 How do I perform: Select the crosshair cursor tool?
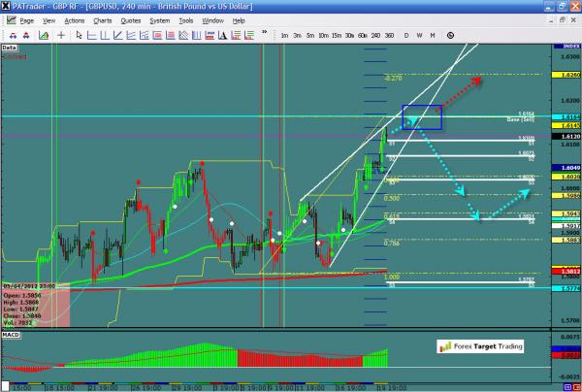point(61,34)
